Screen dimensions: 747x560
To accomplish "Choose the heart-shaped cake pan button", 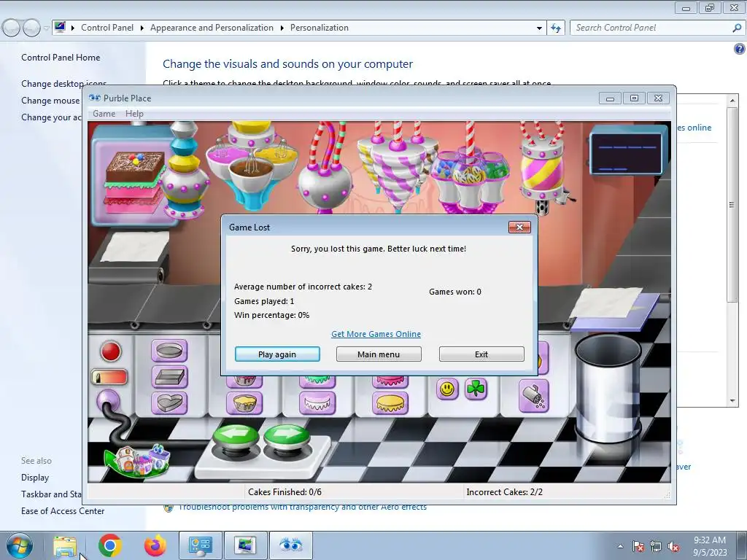I will (x=169, y=402).
